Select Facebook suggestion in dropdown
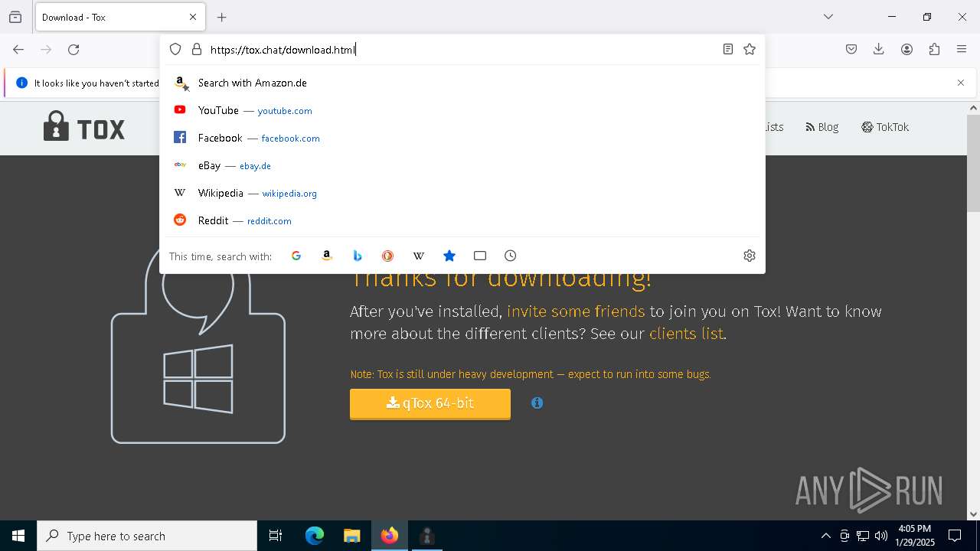The width and height of the screenshot is (980, 551). point(462,138)
